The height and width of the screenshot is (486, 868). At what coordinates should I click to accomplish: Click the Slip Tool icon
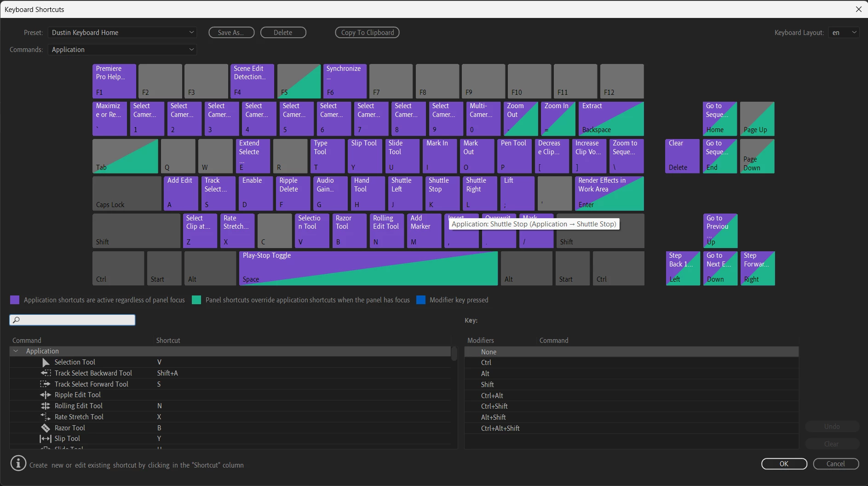[46, 439]
